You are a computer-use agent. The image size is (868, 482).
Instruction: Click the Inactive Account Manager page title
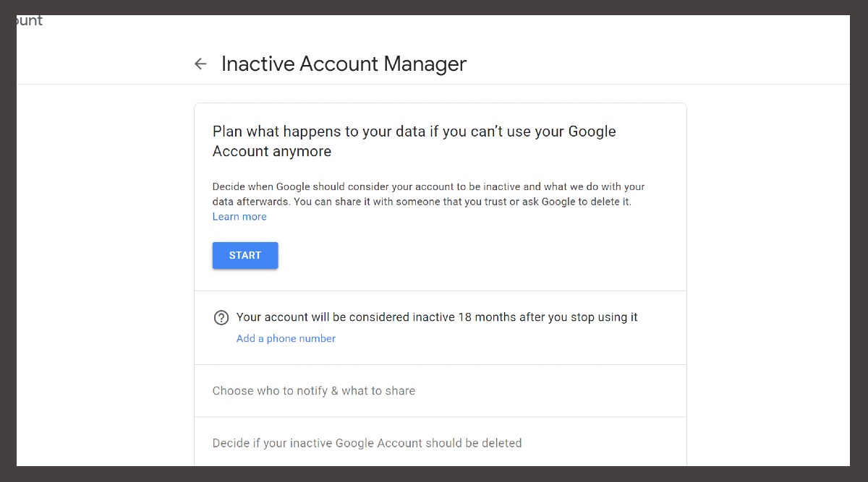tap(344, 64)
